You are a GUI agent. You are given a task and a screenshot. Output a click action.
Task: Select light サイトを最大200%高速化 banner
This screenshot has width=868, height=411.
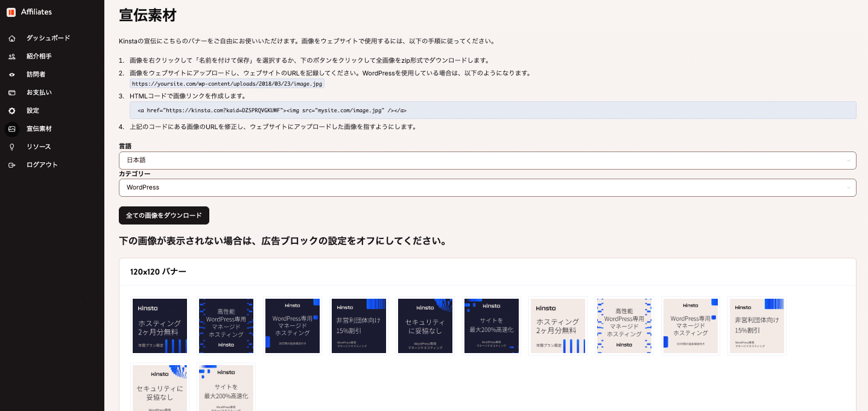[226, 387]
